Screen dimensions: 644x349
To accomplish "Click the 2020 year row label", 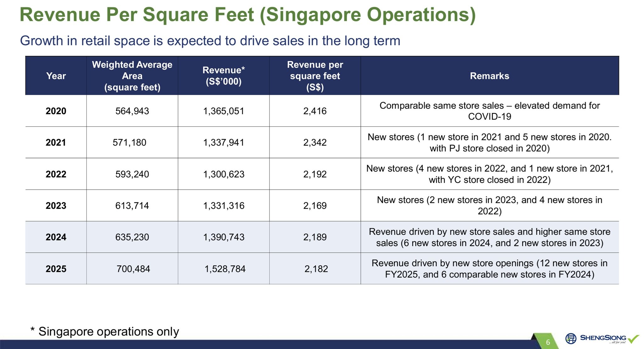I will coord(56,111).
